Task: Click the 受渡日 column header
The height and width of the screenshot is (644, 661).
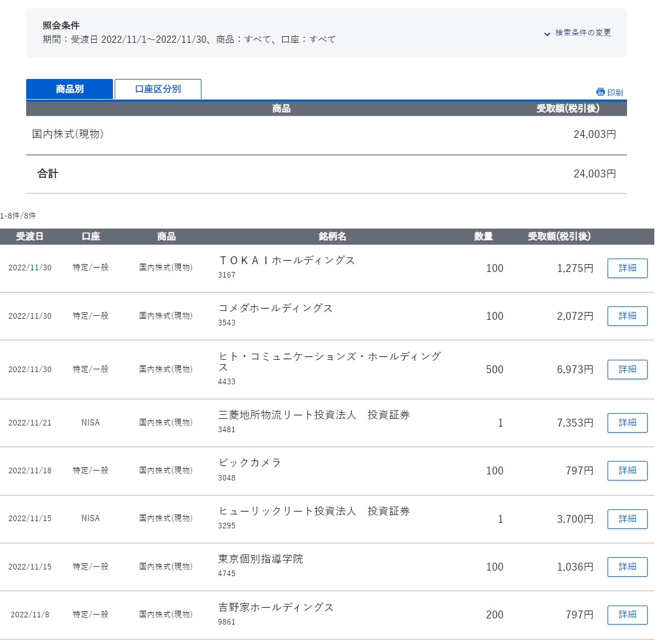Action: pyautogui.click(x=29, y=236)
